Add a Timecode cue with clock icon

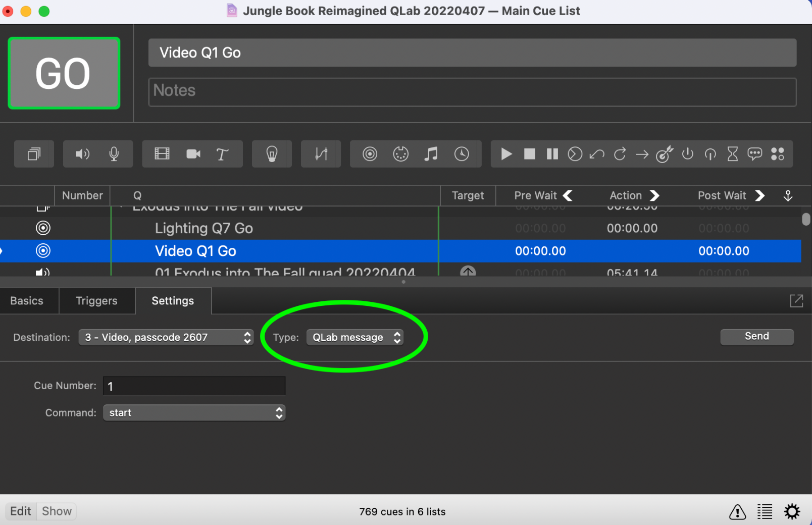coord(462,154)
